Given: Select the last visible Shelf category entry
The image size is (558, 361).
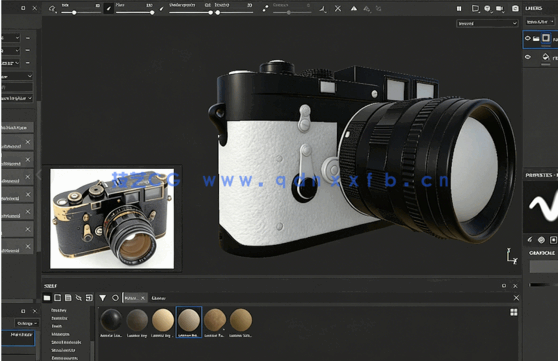Looking at the screenshot, I should pos(64,358).
